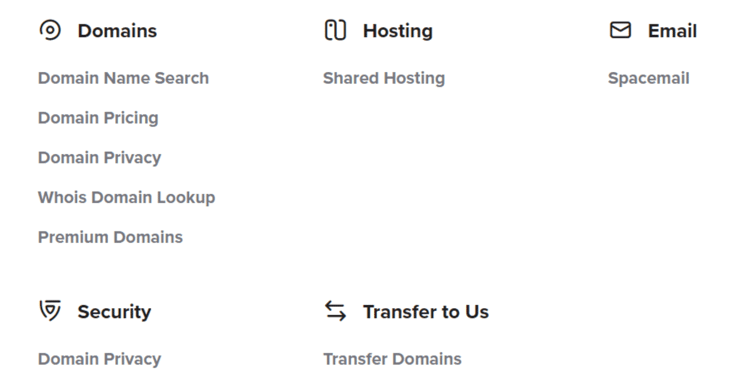Open the Shared Hosting link
Image resolution: width=736 pixels, height=387 pixels.
[384, 78]
